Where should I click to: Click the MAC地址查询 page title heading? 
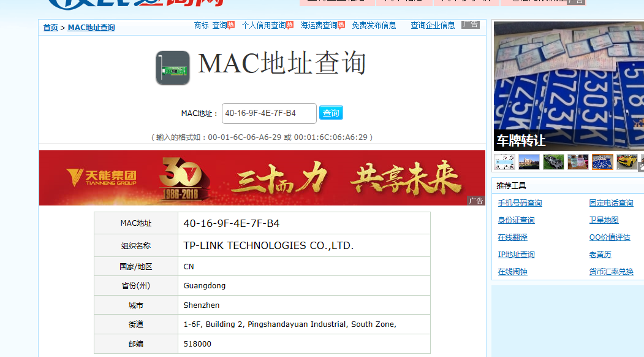pyautogui.click(x=282, y=64)
